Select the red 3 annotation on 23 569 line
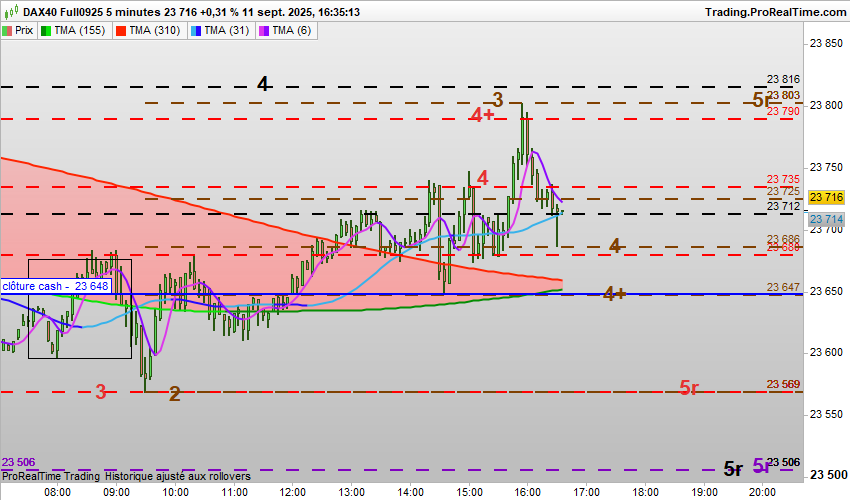Viewport: 850px width, 500px height. 101,392
